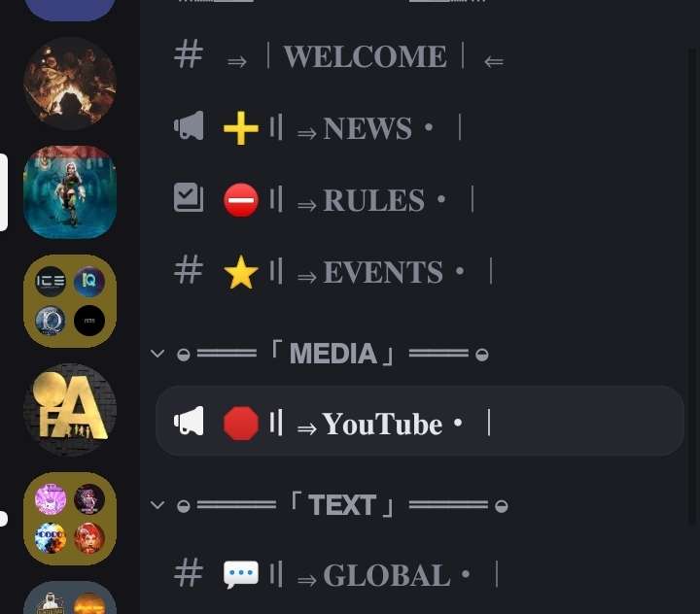Open the campfire server icon
This screenshot has height=614, width=700.
click(70, 84)
